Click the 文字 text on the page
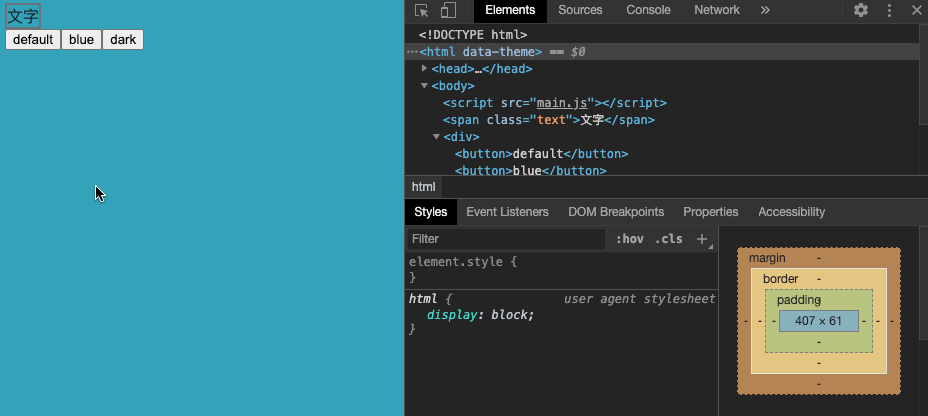 click(23, 16)
